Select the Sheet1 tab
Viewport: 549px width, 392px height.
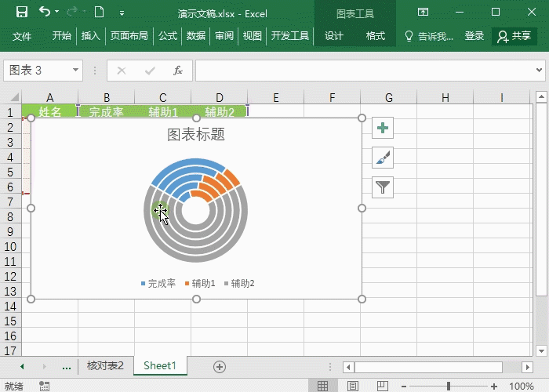160,366
